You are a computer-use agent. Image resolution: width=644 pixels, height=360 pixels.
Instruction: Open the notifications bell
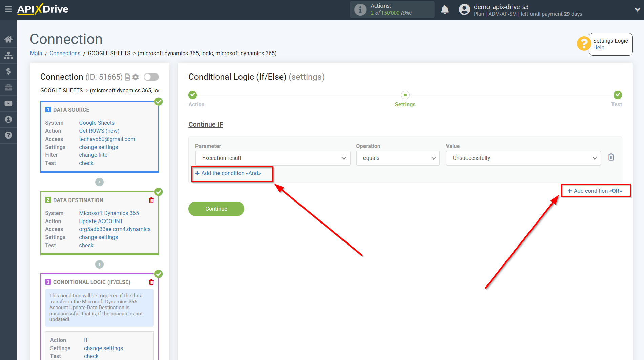point(445,9)
